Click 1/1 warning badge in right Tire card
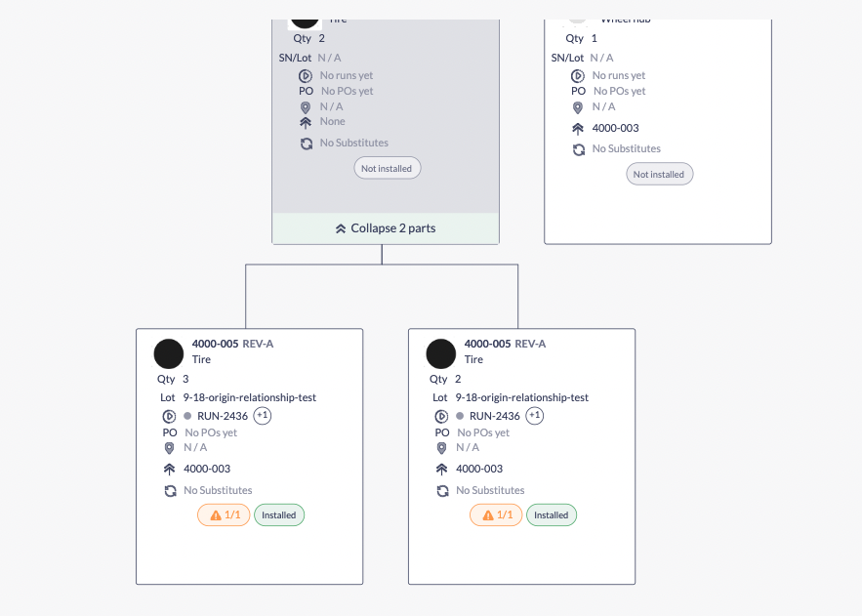This screenshot has width=862, height=616. click(x=496, y=514)
